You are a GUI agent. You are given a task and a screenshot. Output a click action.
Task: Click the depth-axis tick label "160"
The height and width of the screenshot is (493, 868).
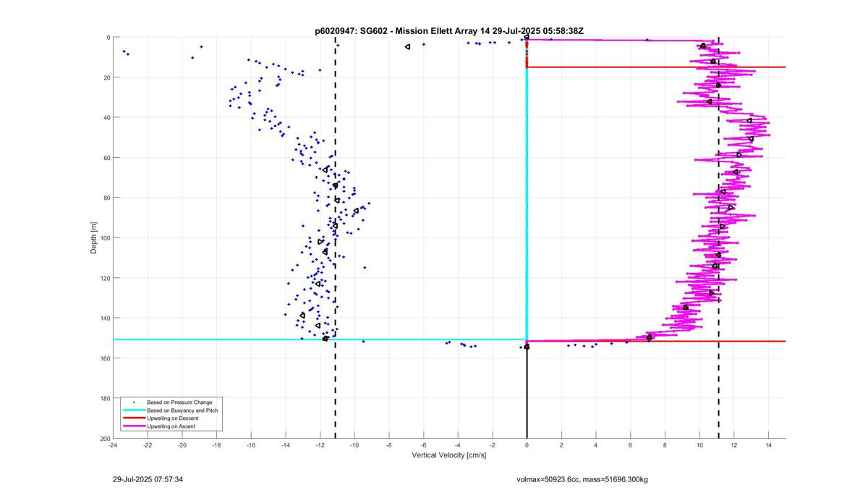[104, 358]
